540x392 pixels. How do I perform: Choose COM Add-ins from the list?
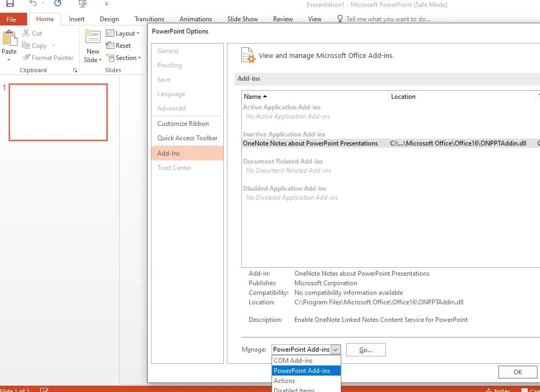[293, 361]
